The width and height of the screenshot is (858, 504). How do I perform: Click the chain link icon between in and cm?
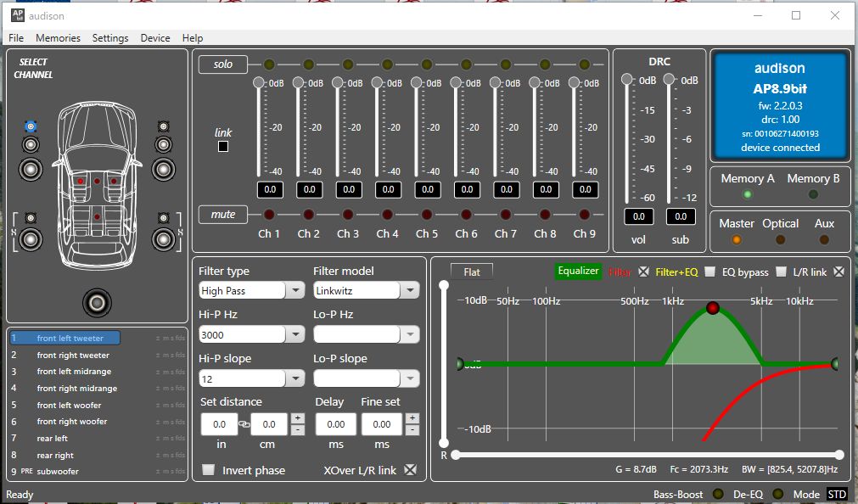(244, 424)
